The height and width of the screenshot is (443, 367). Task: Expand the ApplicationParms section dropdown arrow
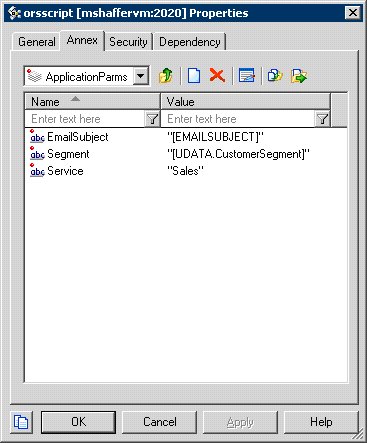pyautogui.click(x=141, y=76)
